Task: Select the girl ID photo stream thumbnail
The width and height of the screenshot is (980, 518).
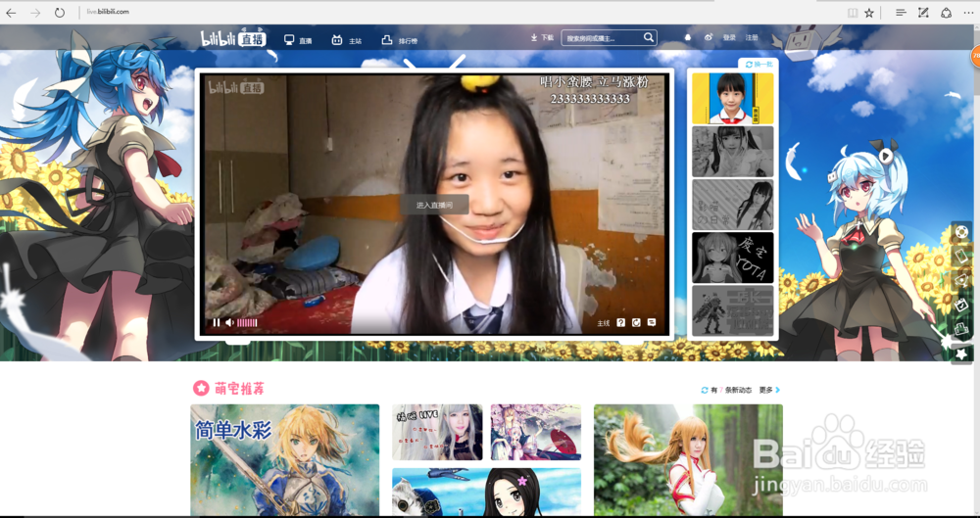Action: click(x=732, y=98)
